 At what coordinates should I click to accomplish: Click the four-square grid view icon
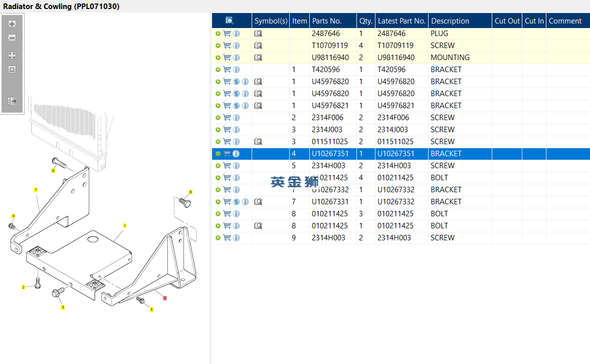(x=13, y=56)
